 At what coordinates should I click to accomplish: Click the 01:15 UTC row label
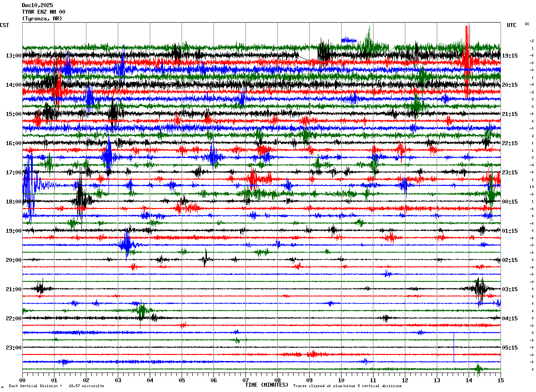click(510, 231)
